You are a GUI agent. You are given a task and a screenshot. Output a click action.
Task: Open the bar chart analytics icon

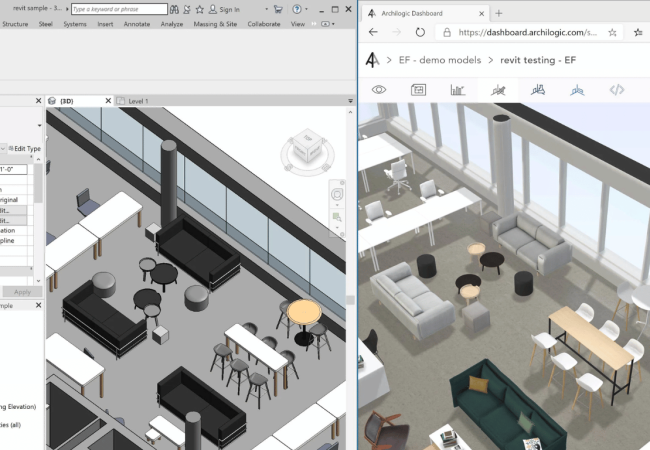[x=458, y=90]
